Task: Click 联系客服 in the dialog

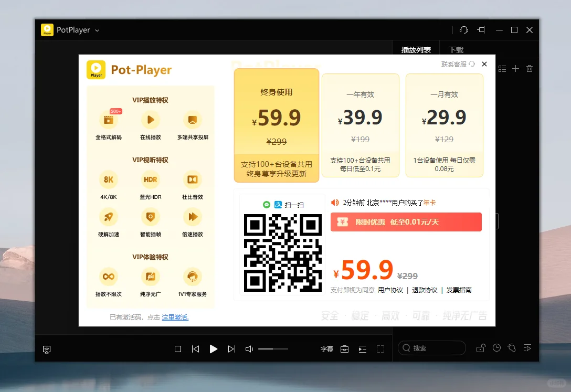Action: tap(458, 64)
